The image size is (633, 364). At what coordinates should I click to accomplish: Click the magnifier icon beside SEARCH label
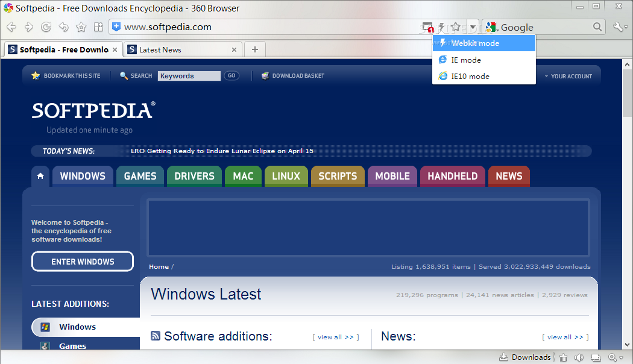point(124,75)
